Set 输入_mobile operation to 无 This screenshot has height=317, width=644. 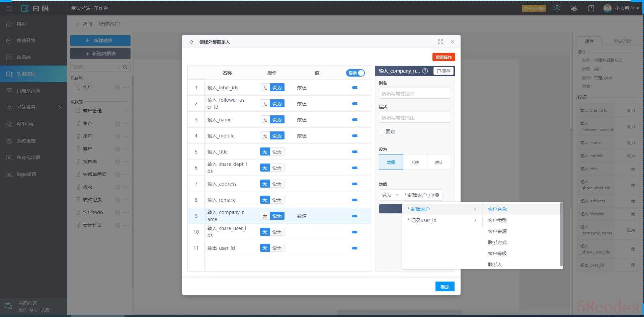tap(265, 136)
